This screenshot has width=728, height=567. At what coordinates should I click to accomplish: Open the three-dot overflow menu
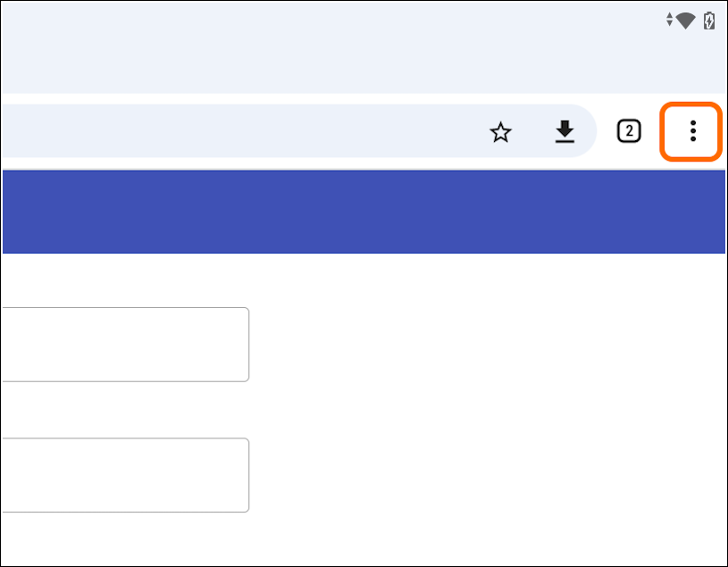(692, 132)
